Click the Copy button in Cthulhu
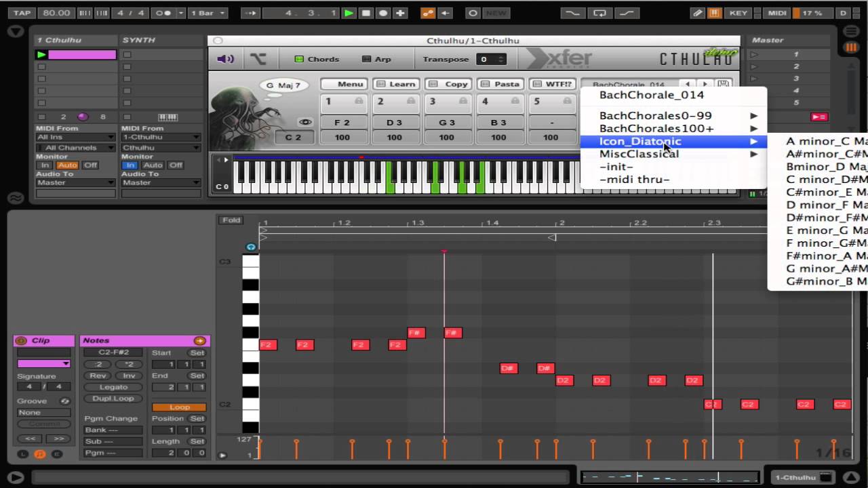This screenshot has height=488, width=868. (x=448, y=84)
